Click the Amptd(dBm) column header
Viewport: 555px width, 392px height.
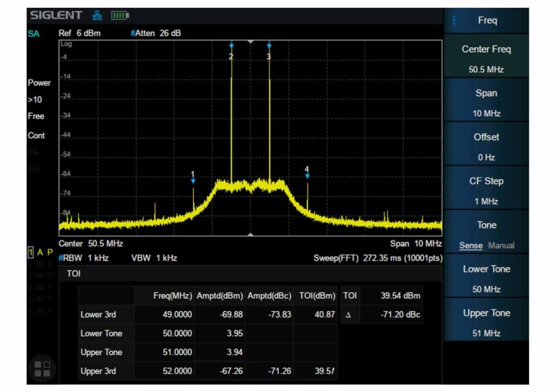click(220, 295)
